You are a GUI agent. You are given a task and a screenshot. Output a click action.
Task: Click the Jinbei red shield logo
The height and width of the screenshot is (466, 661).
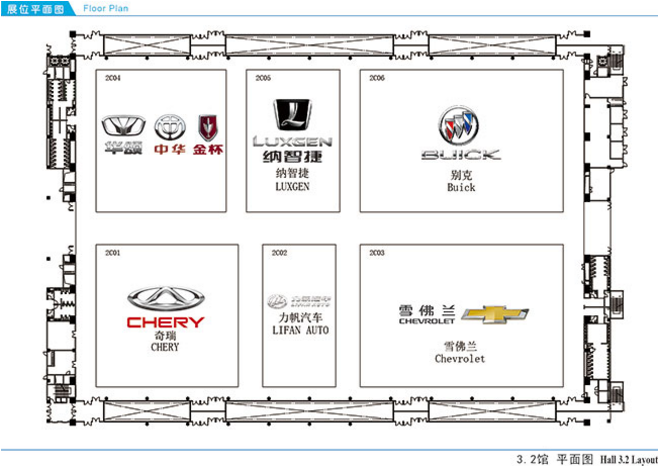tap(208, 127)
